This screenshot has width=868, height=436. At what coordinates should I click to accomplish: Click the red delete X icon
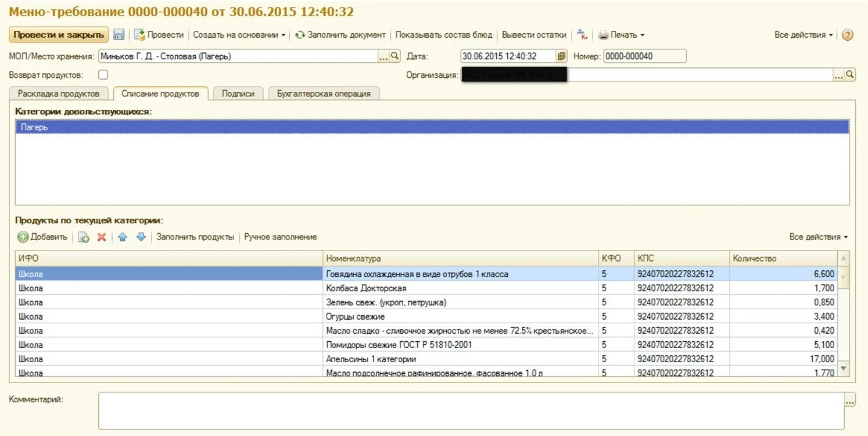click(x=102, y=237)
